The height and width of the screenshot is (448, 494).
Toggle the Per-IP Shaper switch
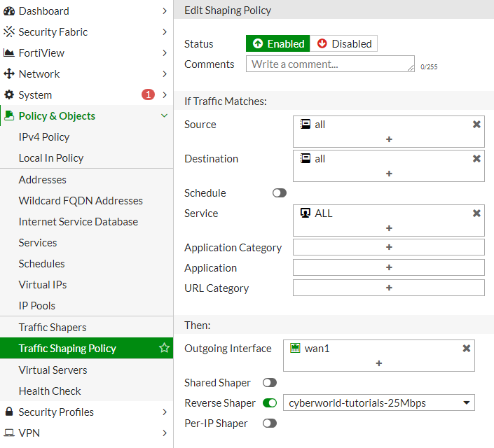pos(270,423)
